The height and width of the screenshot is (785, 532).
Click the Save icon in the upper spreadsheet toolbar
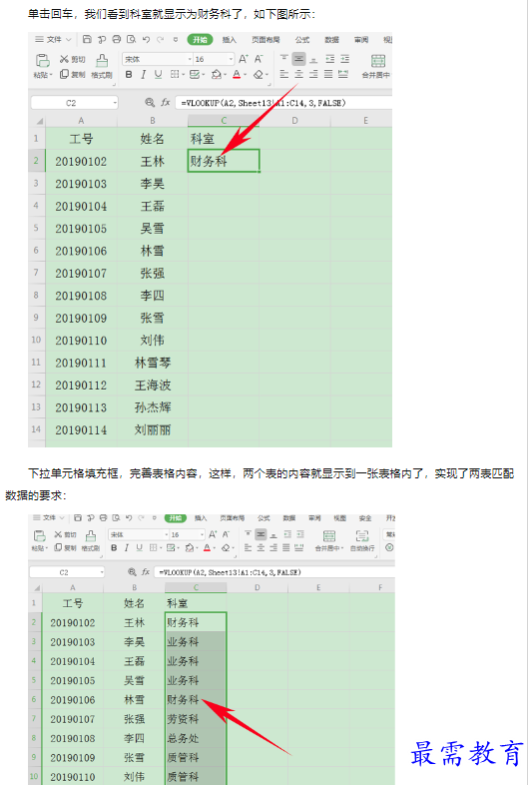click(x=87, y=39)
